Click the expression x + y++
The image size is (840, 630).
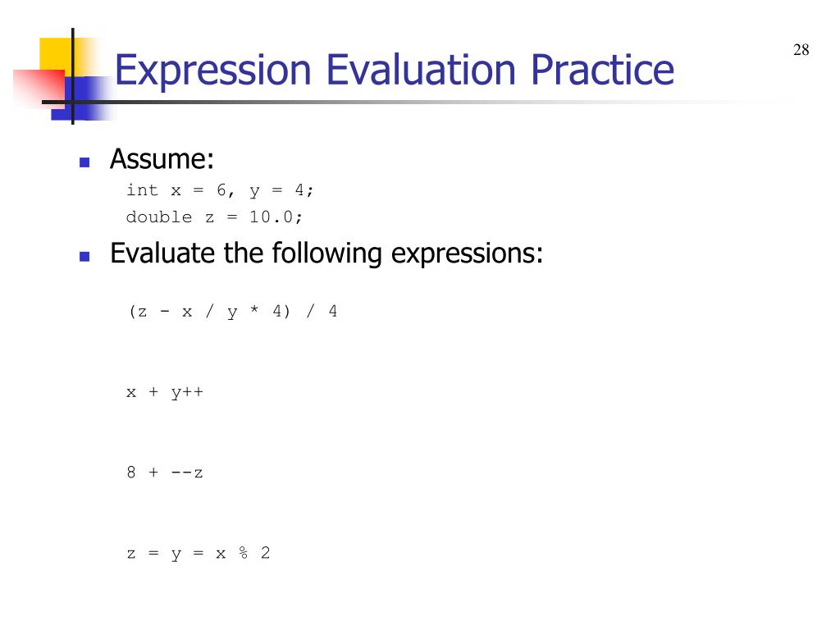(165, 392)
